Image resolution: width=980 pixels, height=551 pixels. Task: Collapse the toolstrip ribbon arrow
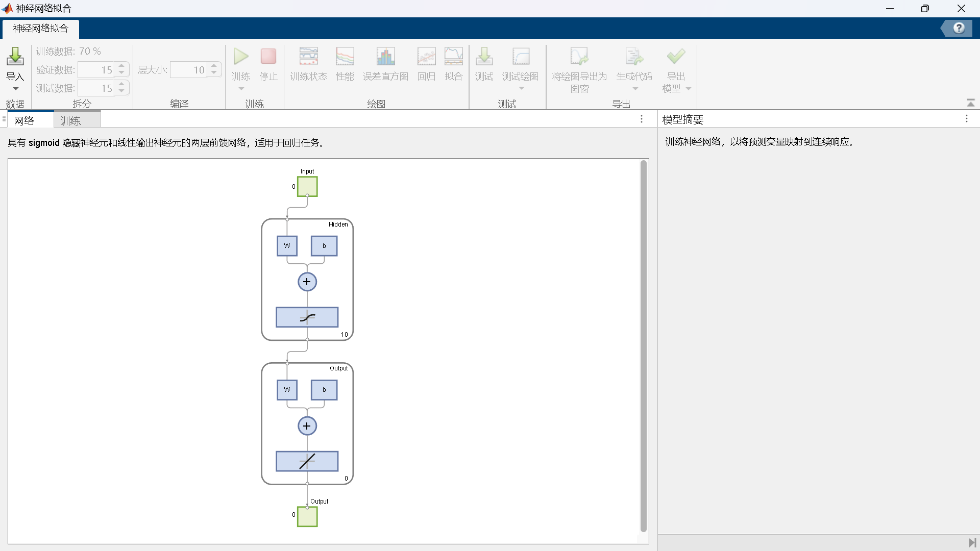pos(970,103)
